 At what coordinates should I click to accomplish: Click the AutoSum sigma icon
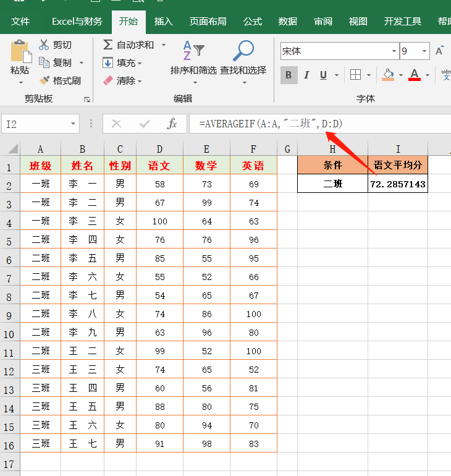108,45
